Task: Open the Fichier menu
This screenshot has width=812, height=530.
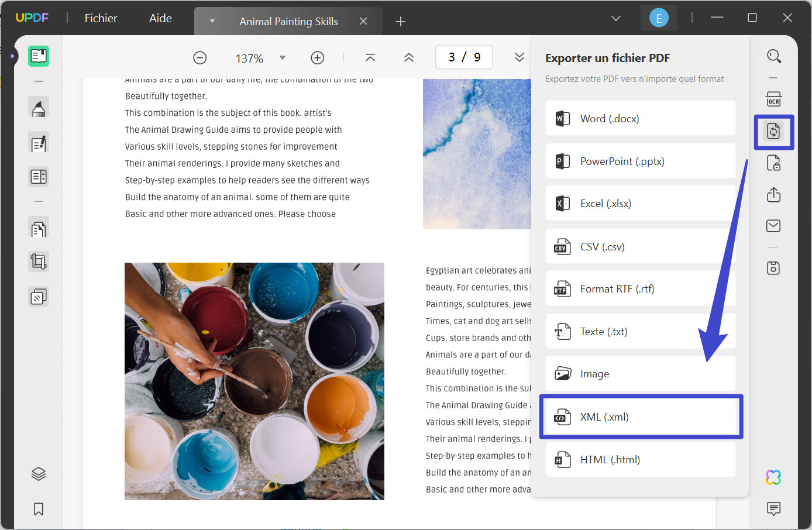Action: click(x=101, y=18)
